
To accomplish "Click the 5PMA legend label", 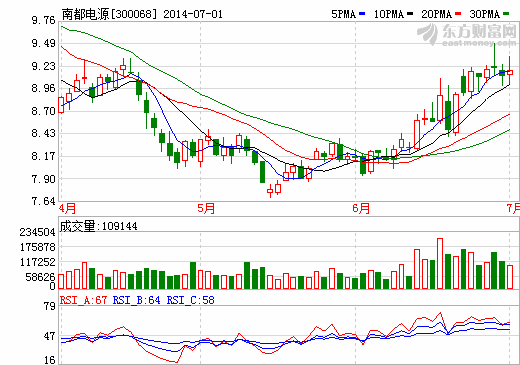I will pos(343,14).
